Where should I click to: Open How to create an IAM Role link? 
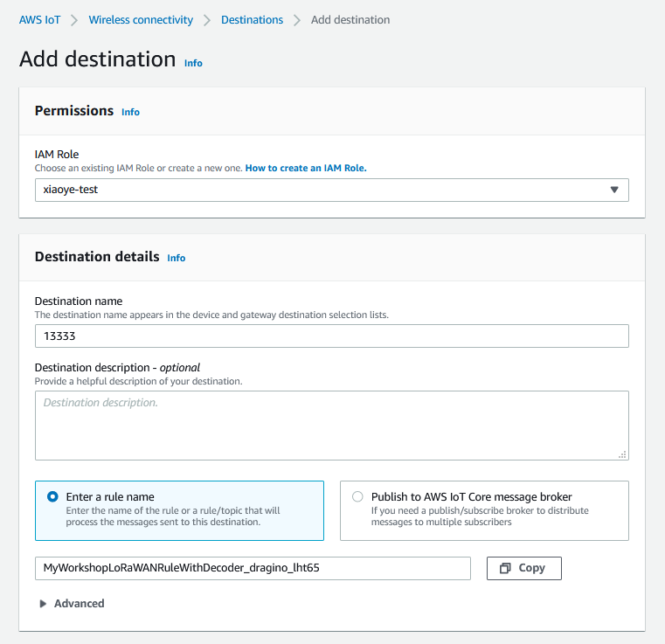[306, 168]
